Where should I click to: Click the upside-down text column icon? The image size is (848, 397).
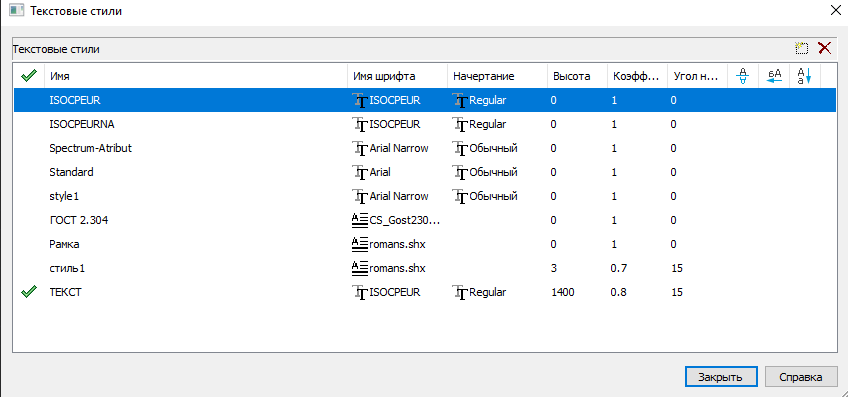[x=744, y=76]
